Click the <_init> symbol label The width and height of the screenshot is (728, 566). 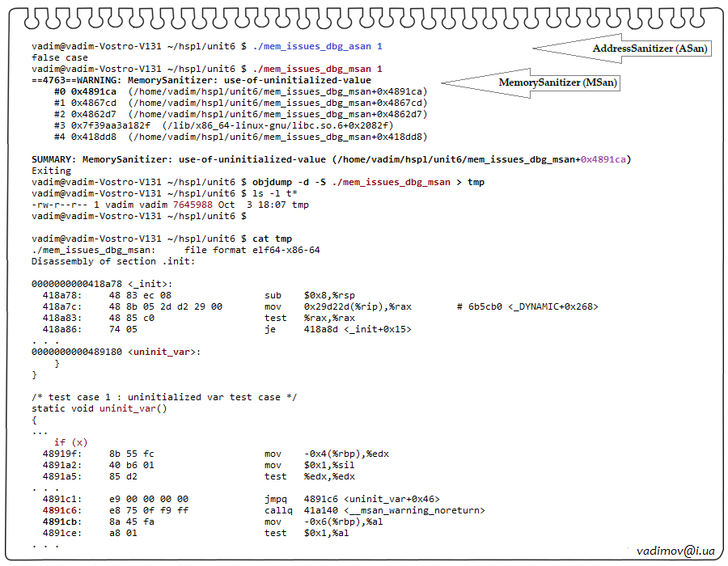pyautogui.click(x=150, y=284)
